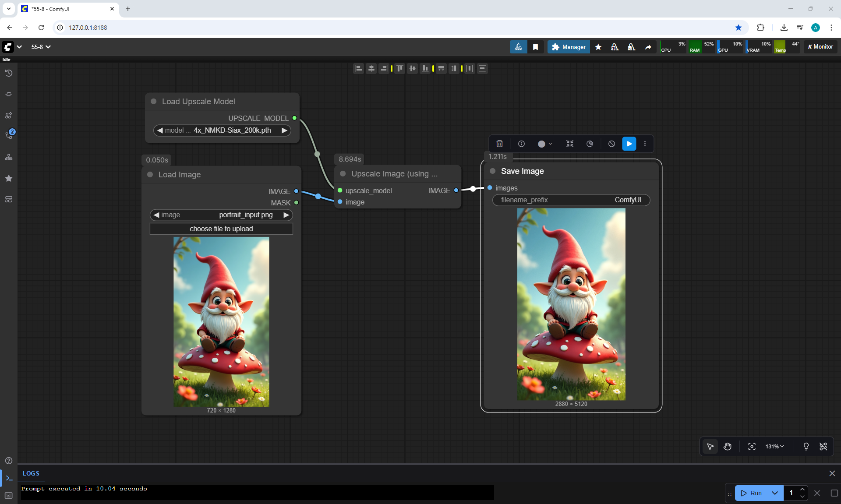Open node info from selection toolbar
This screenshot has width=841, height=504.
(x=521, y=144)
